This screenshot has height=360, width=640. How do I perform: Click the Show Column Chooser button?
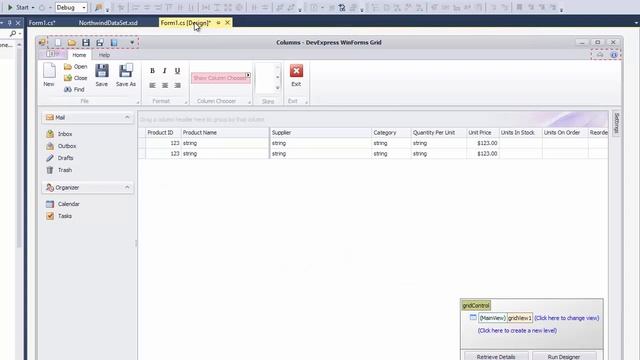(x=220, y=78)
